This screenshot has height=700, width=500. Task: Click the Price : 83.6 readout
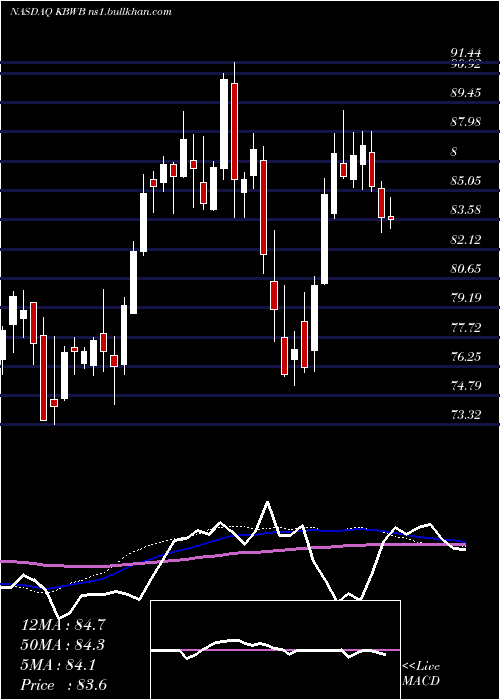point(63,684)
